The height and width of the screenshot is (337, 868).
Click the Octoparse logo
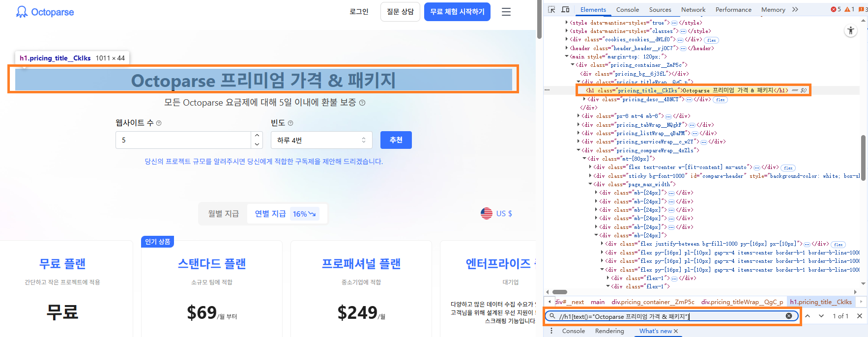coord(45,12)
